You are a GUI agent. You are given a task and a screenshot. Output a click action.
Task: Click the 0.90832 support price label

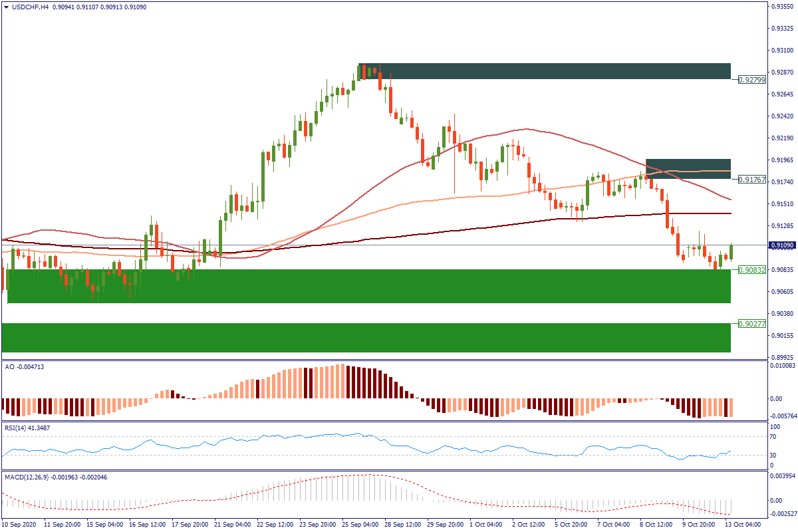point(752,270)
